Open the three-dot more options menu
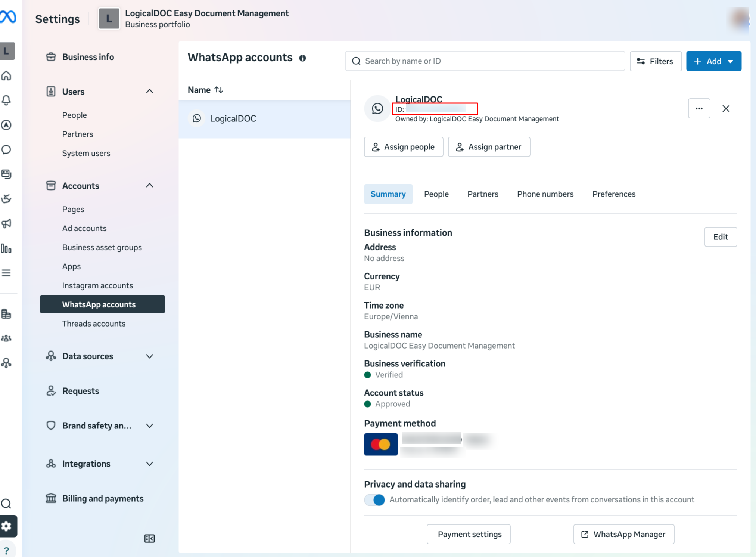Viewport: 756px width, 557px height. point(699,108)
